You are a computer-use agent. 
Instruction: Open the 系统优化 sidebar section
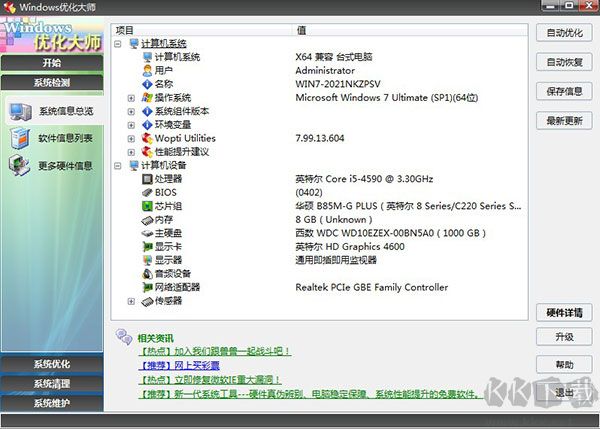click(x=52, y=364)
